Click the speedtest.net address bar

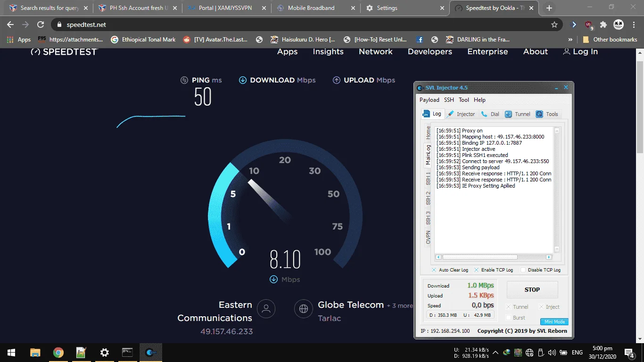point(305,25)
